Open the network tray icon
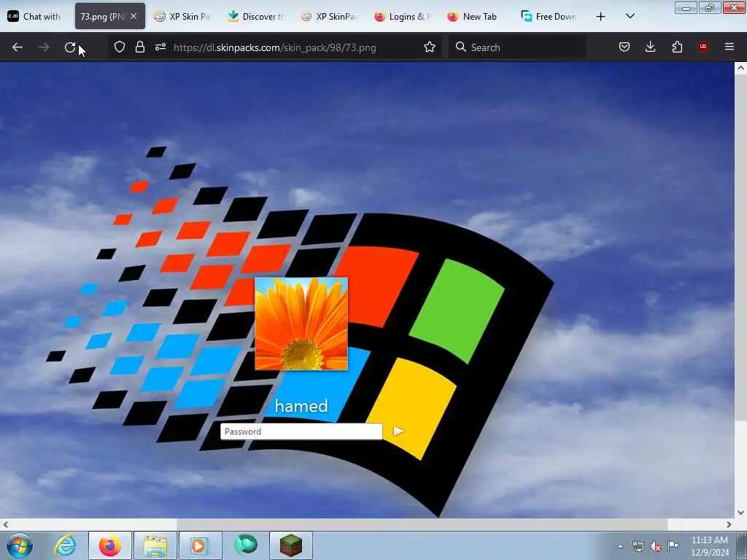 (638, 547)
